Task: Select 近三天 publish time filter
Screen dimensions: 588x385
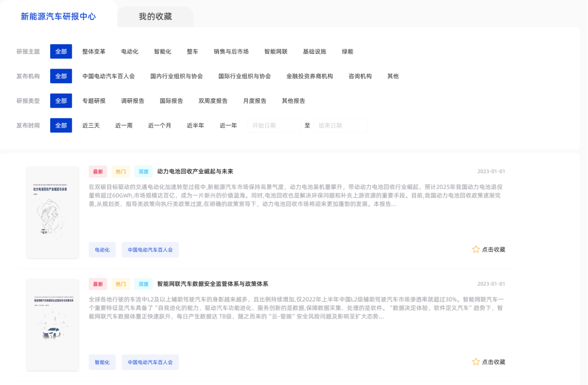Action: tap(91, 126)
